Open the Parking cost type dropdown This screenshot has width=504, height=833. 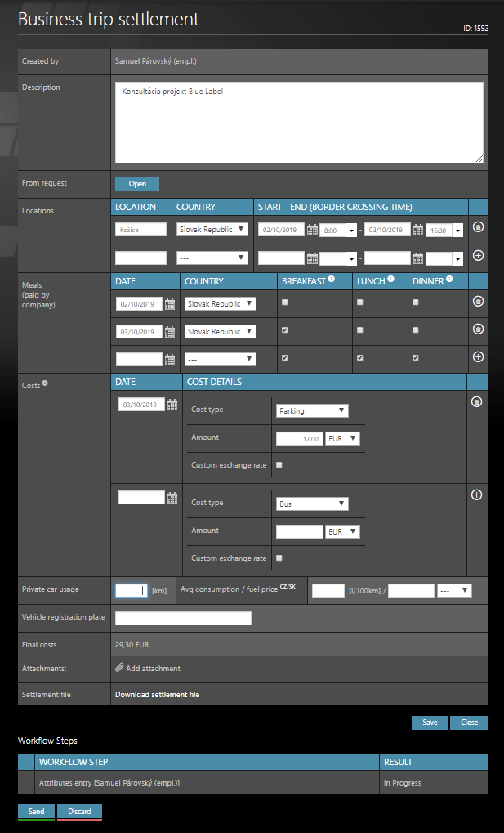click(x=312, y=410)
